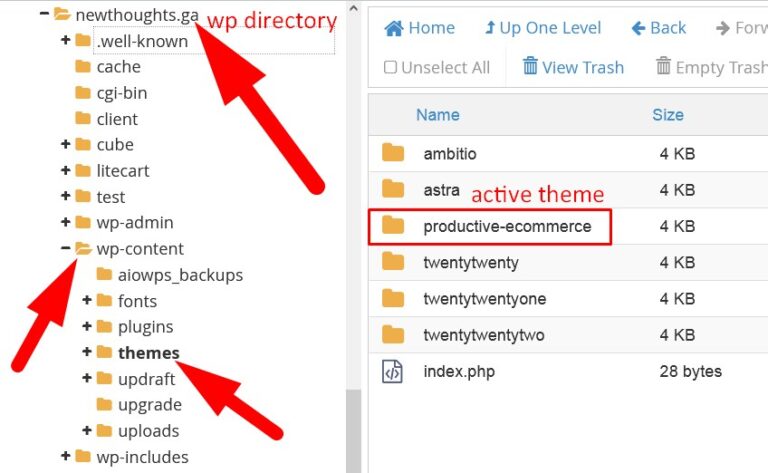
Task: Collapse the wp-content tree folder
Action: (66, 248)
